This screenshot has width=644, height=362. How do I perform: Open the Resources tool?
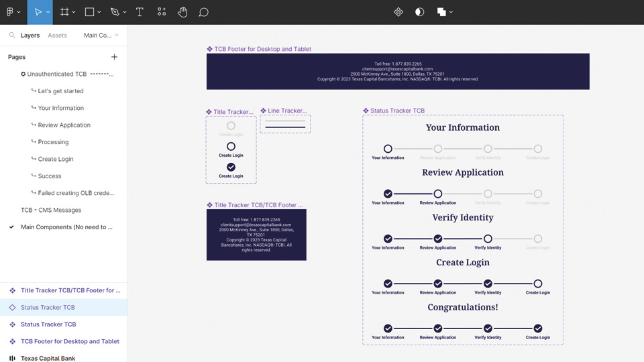(162, 12)
